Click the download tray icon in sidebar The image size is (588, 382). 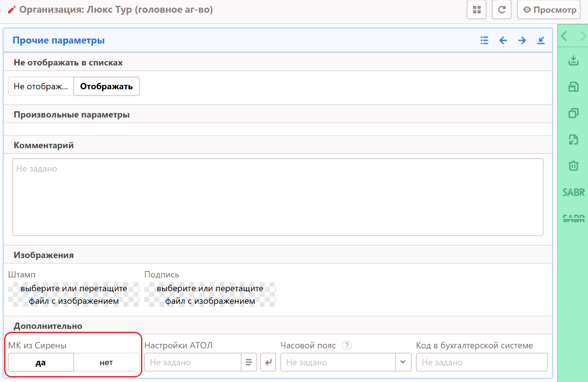pyautogui.click(x=573, y=61)
